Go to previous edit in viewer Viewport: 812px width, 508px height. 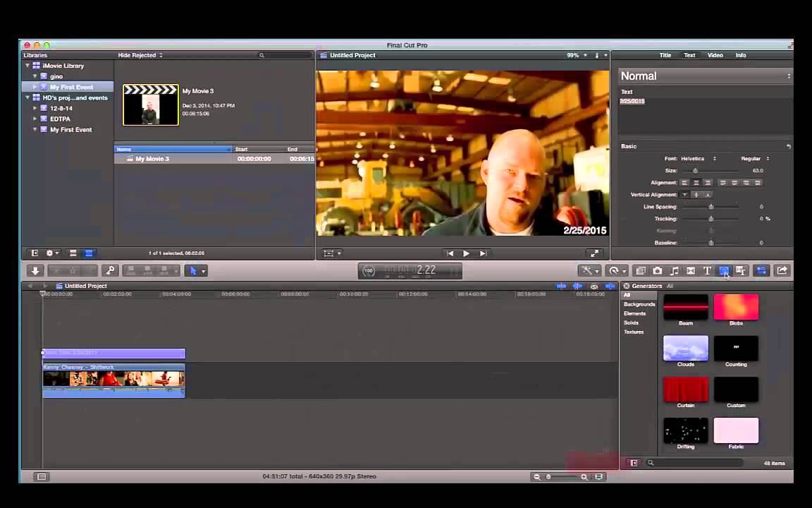click(450, 253)
